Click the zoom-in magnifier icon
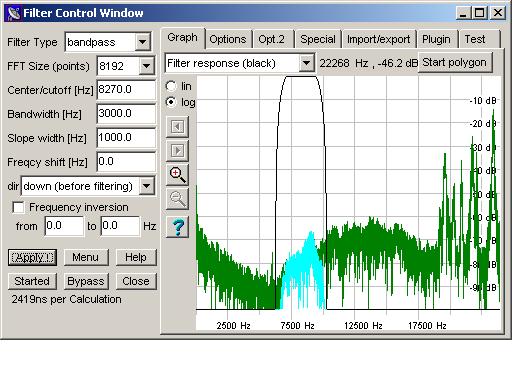This screenshot has height=384, width=512. 177,175
